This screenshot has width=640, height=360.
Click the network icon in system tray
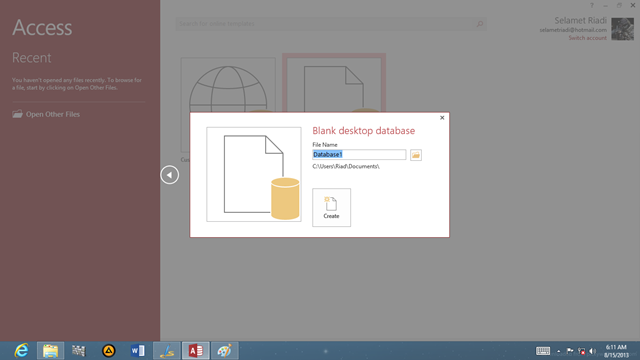click(582, 351)
